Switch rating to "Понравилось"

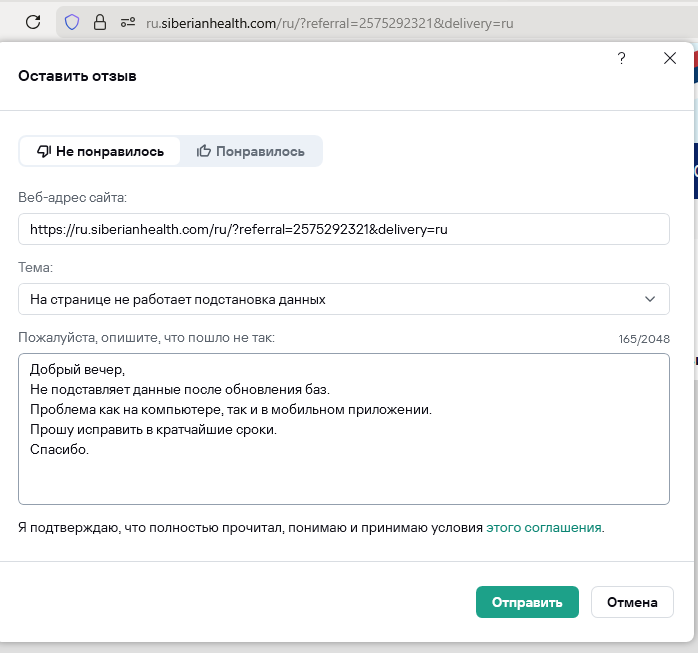tap(251, 151)
